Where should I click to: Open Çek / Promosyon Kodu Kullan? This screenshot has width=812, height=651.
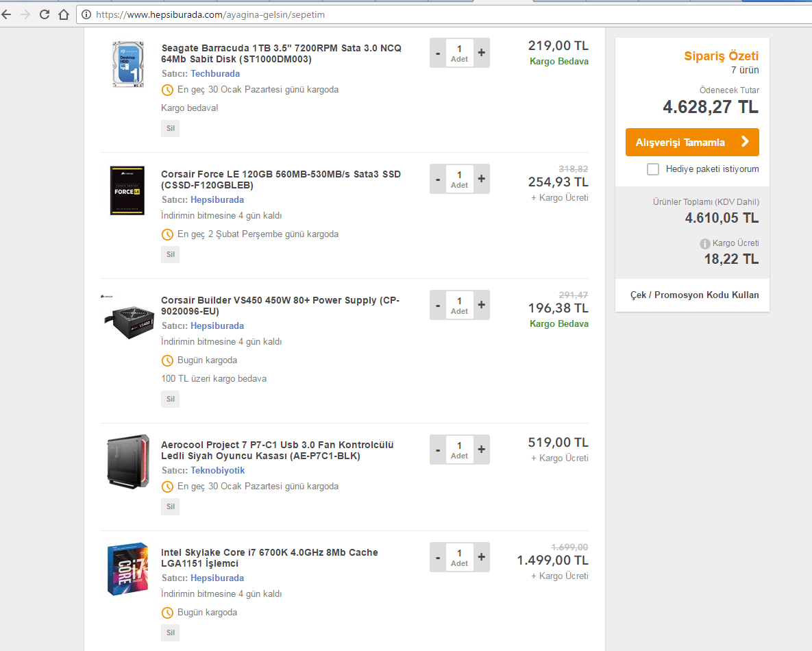[x=694, y=295]
